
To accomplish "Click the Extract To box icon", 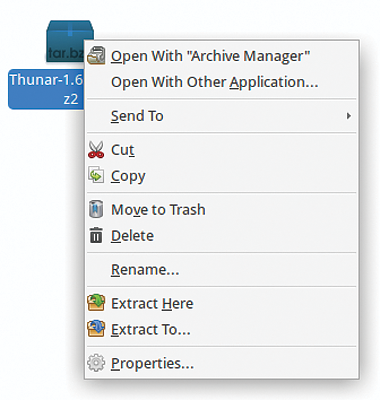I will pos(96,329).
